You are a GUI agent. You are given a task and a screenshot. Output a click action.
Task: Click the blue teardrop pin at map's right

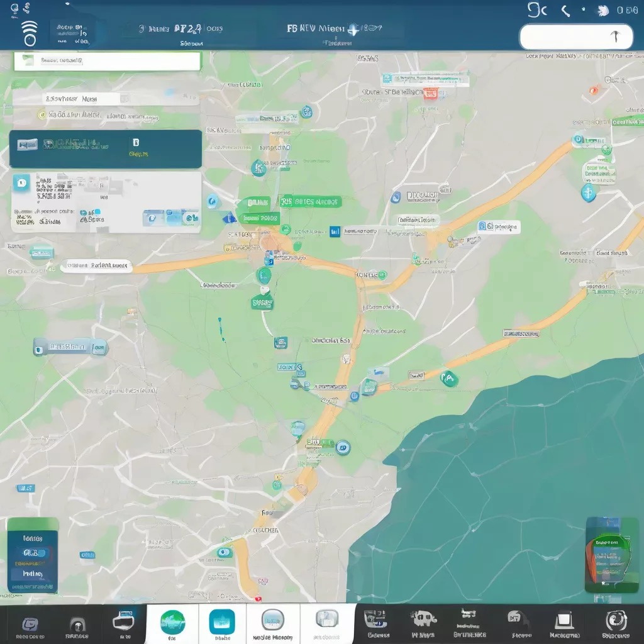coord(588,192)
